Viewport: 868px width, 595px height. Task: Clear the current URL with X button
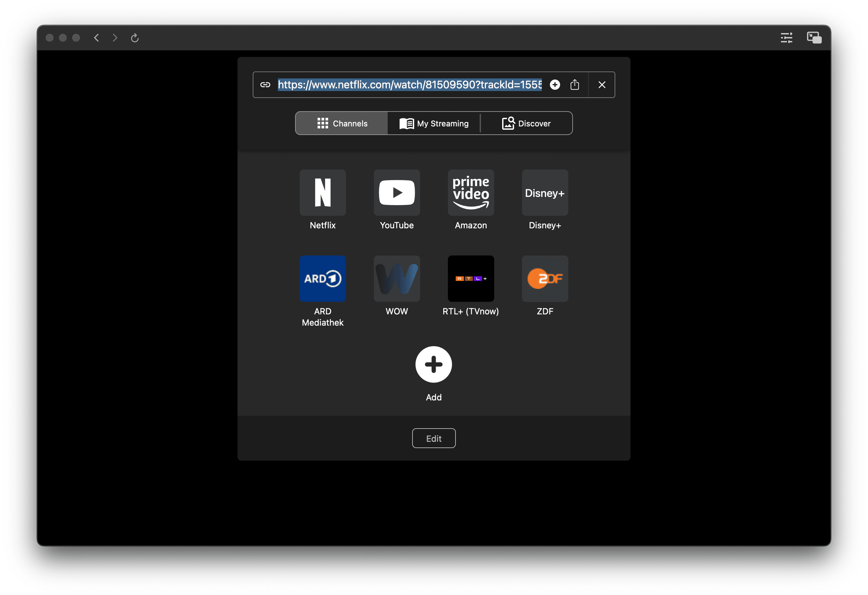click(601, 84)
